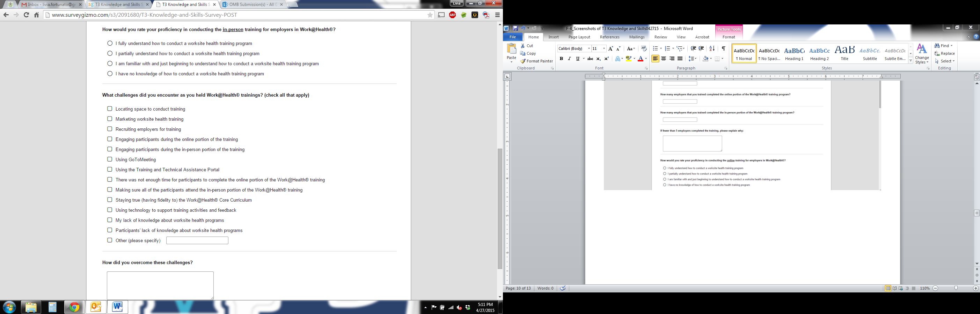Image resolution: width=980 pixels, height=314 pixels.
Task: Decrease paragraph indent in Word
Action: 693,48
